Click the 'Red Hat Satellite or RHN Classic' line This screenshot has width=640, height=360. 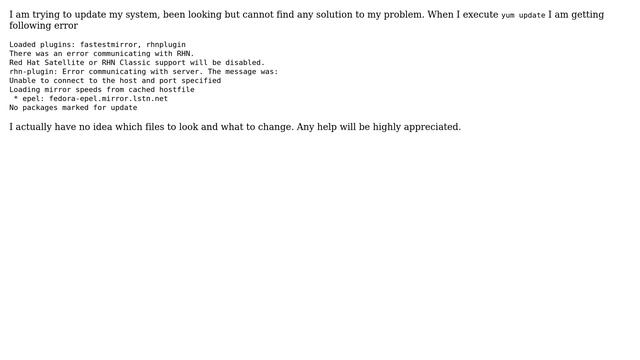pyautogui.click(x=137, y=62)
